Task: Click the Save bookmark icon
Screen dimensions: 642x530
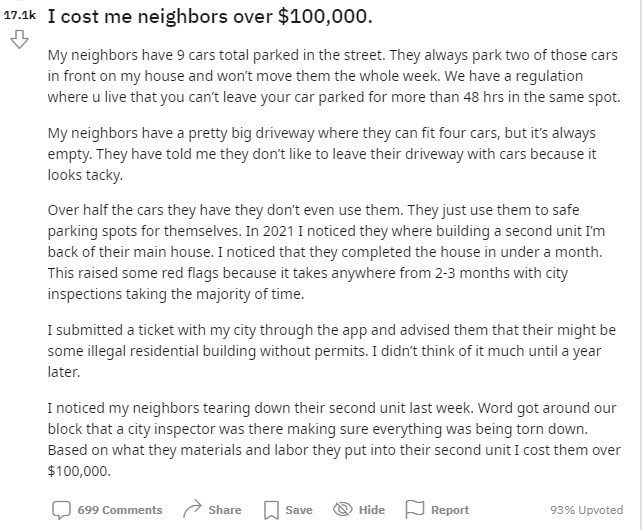Action: pos(271,510)
